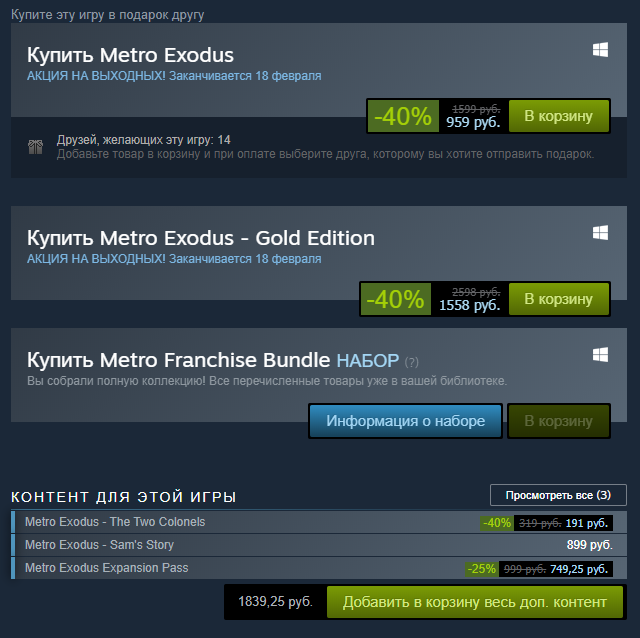This screenshot has height=638, width=640.
Task: Click Windows icon on Gold Edition block
Action: 601,232
